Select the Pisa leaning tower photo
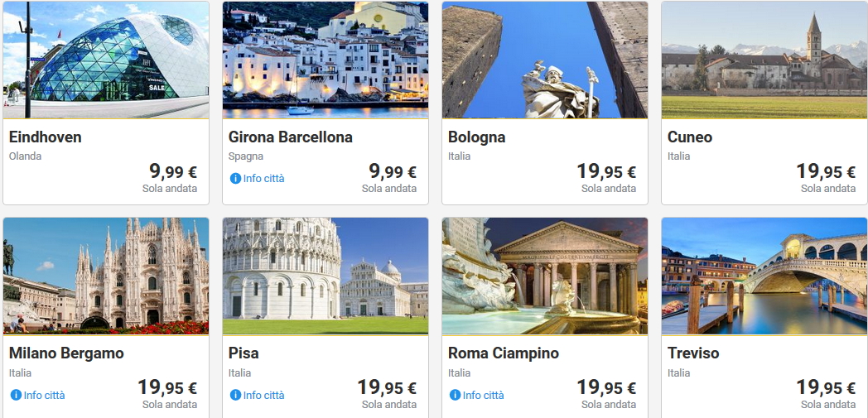The width and height of the screenshot is (868, 418). click(325, 276)
